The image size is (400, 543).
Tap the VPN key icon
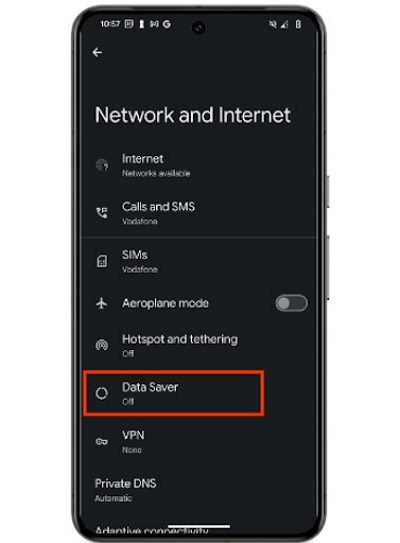[x=102, y=442]
